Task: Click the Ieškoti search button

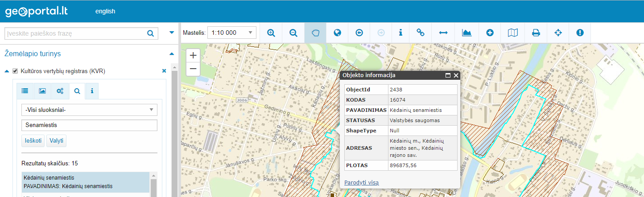Action: 33,141
